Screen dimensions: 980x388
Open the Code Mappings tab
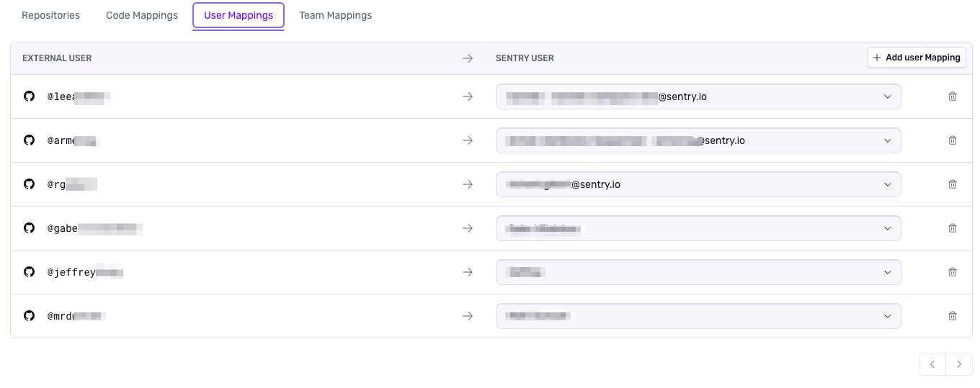142,15
